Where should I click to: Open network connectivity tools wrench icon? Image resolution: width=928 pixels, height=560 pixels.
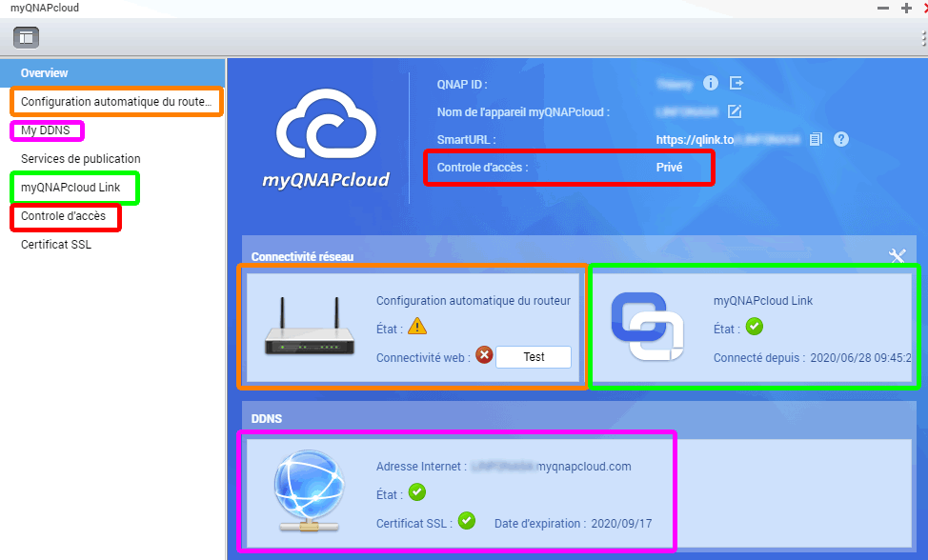click(x=897, y=256)
